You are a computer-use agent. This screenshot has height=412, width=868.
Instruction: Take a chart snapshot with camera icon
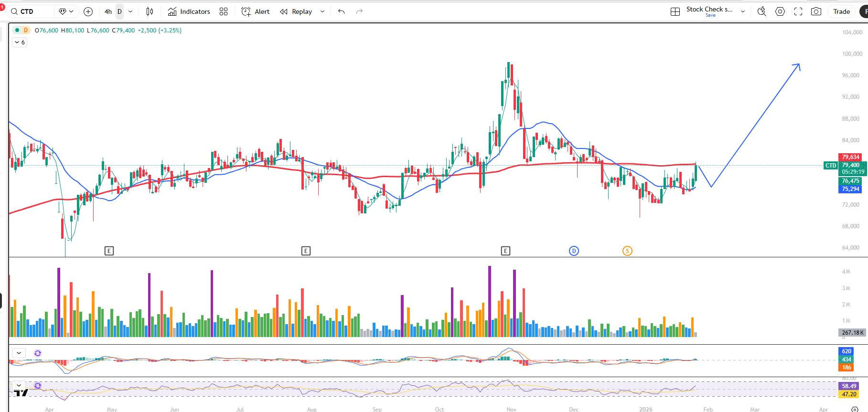pos(816,11)
